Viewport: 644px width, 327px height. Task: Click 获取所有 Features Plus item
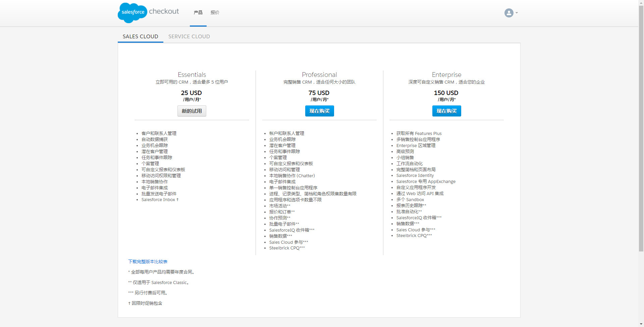pyautogui.click(x=419, y=133)
